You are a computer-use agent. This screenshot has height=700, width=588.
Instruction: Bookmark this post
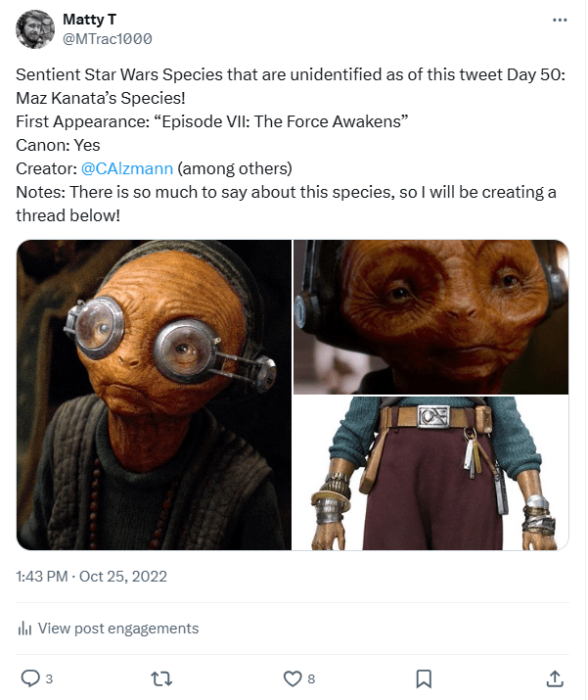[424, 678]
